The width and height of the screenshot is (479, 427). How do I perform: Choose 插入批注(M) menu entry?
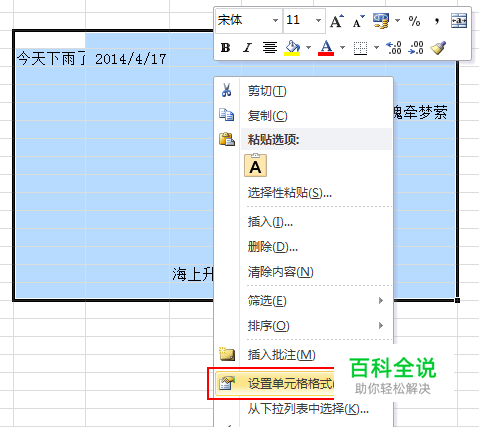pos(281,354)
